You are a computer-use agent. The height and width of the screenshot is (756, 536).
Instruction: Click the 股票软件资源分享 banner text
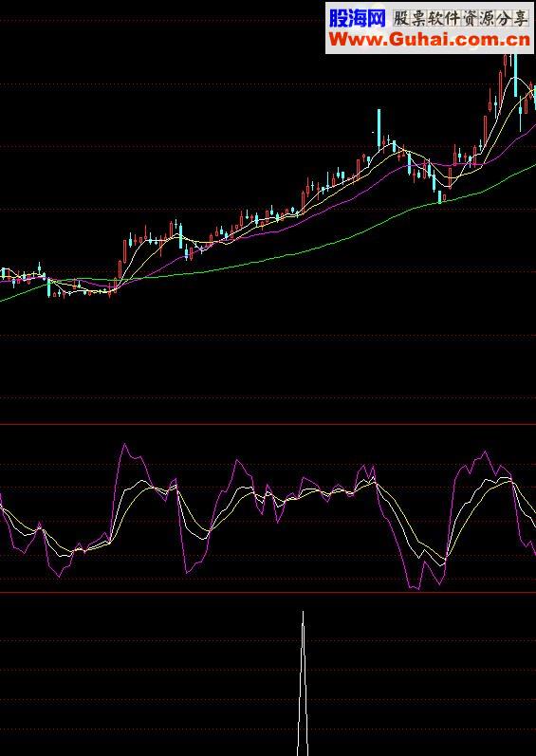tap(461, 18)
